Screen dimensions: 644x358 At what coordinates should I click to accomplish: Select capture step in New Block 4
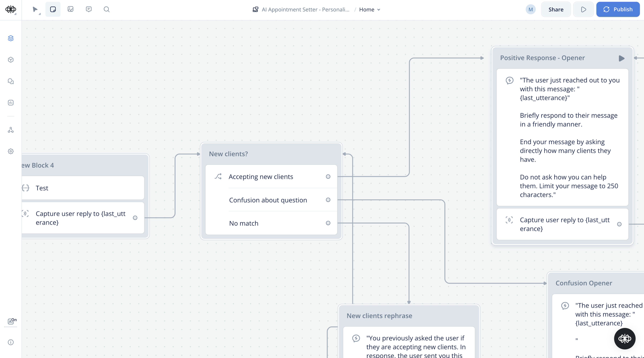(83, 218)
